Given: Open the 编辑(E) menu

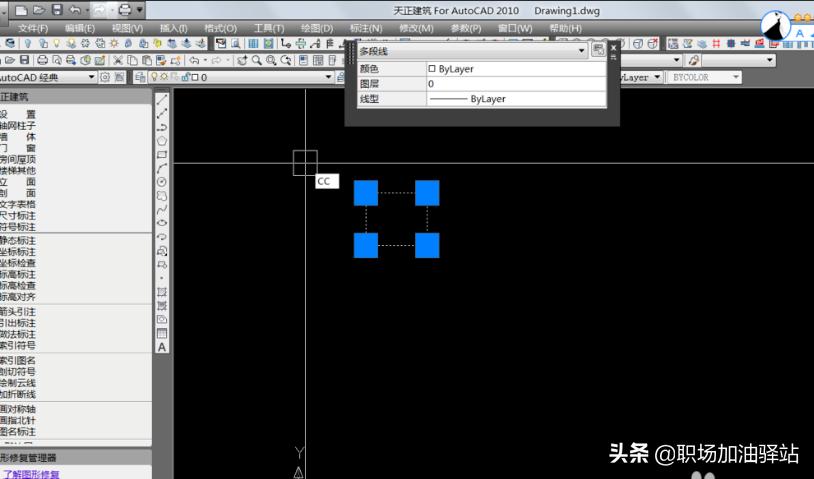Looking at the screenshot, I should [80, 29].
